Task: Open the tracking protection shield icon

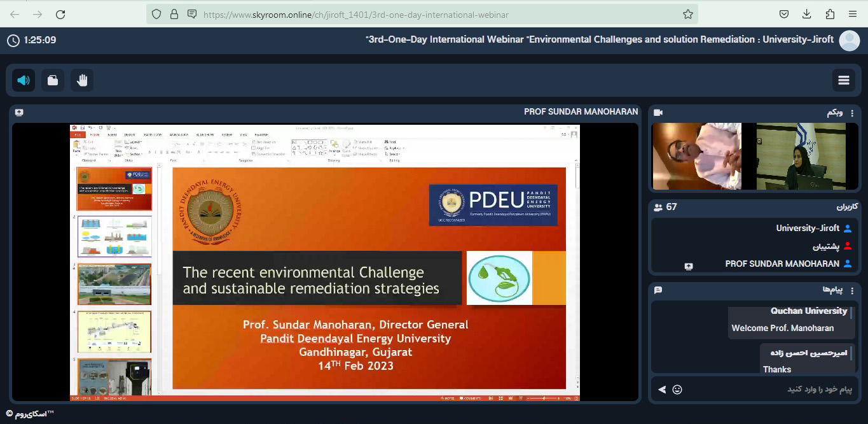Action: point(156,14)
